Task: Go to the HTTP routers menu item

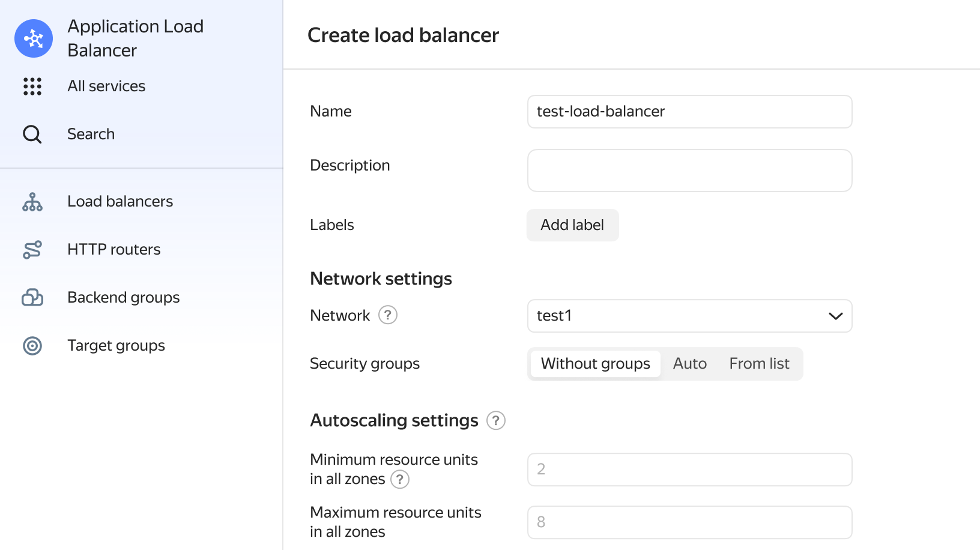Action: coord(114,250)
